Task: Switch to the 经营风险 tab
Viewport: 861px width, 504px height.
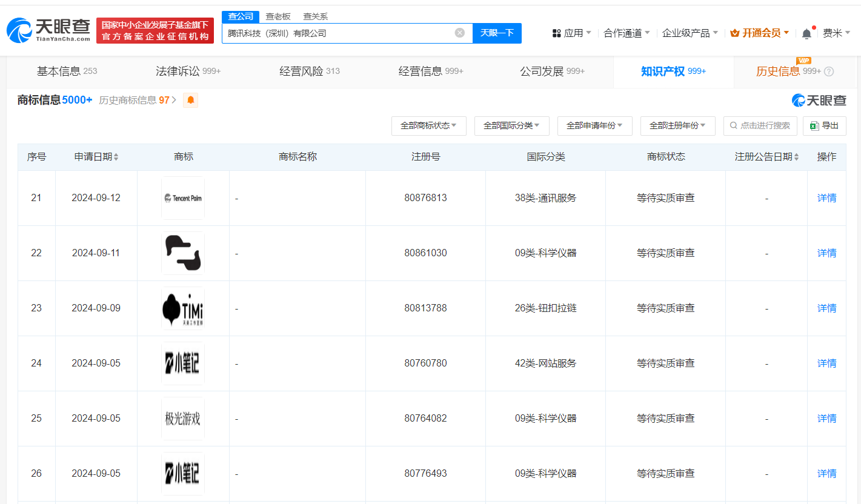Action: click(309, 71)
